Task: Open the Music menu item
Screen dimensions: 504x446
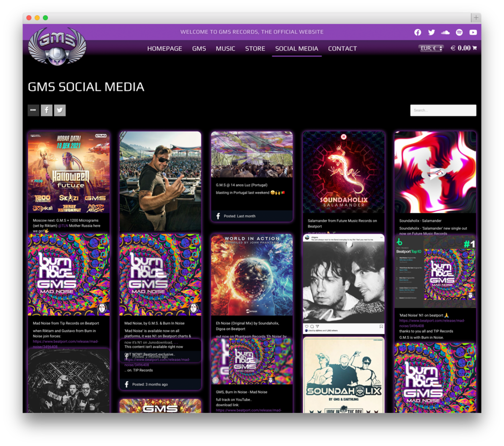Action: tap(225, 49)
